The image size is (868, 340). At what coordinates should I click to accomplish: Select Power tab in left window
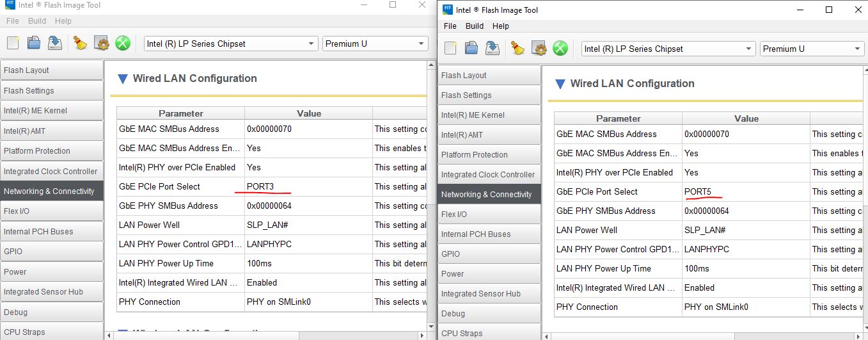tap(51, 271)
